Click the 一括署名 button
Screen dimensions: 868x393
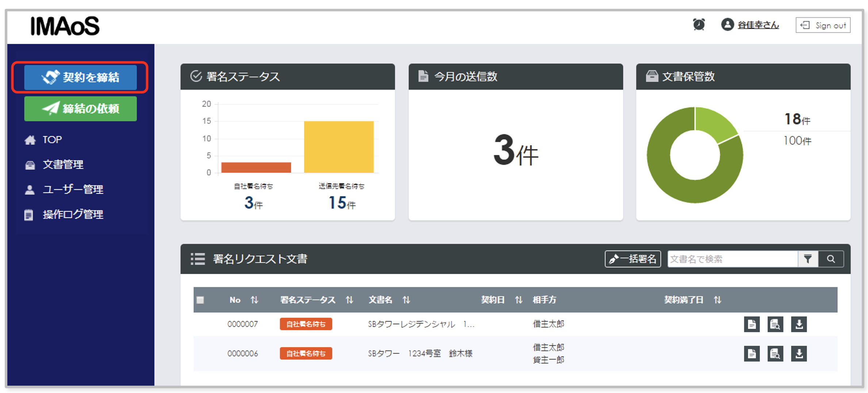633,259
